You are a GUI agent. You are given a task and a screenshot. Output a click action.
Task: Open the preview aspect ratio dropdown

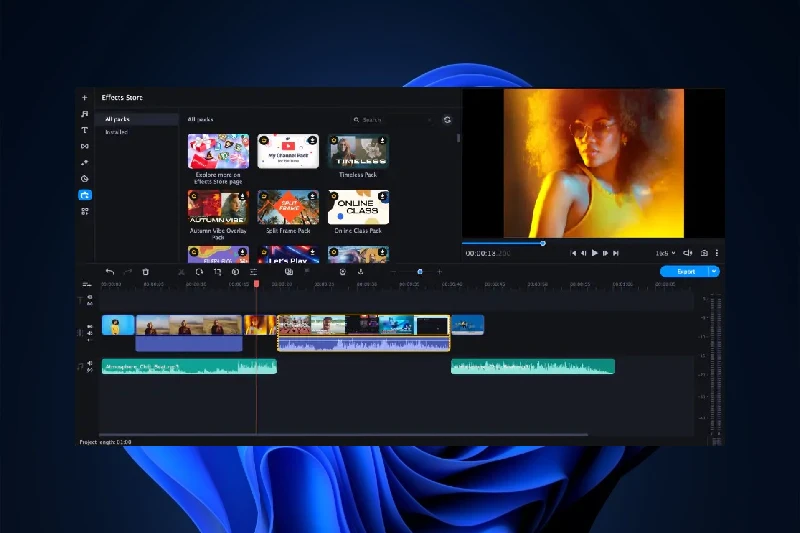coord(665,253)
